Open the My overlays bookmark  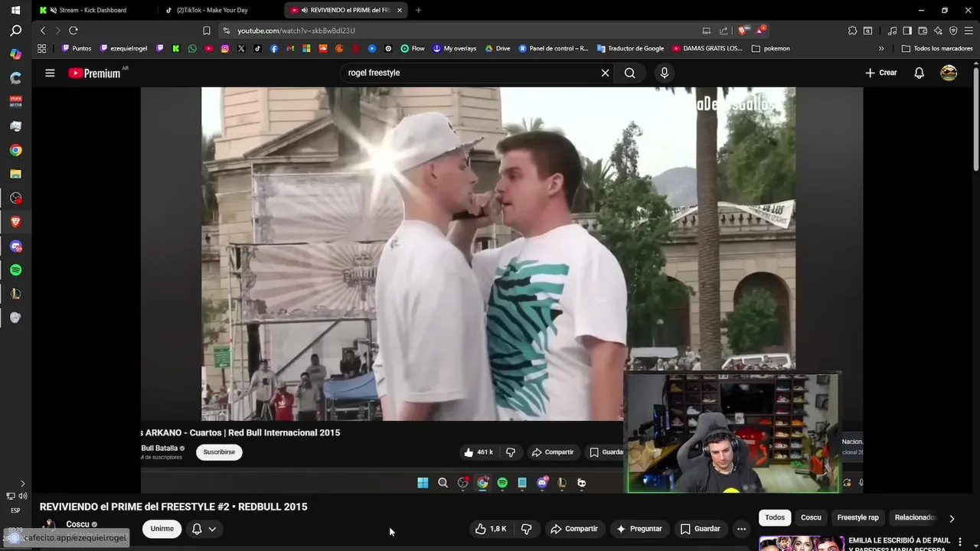(454, 48)
